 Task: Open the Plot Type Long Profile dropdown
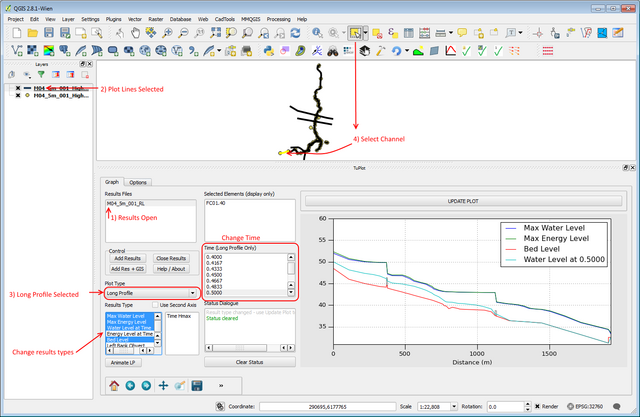click(150, 293)
